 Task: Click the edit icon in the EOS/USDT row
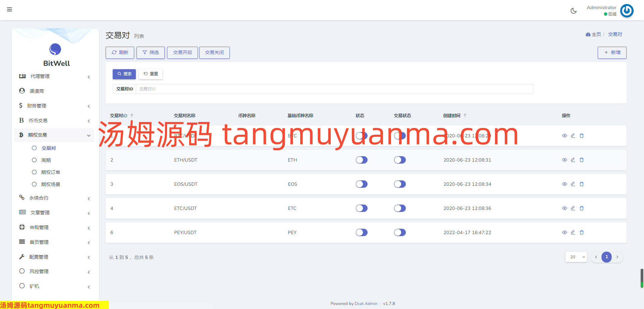click(573, 184)
